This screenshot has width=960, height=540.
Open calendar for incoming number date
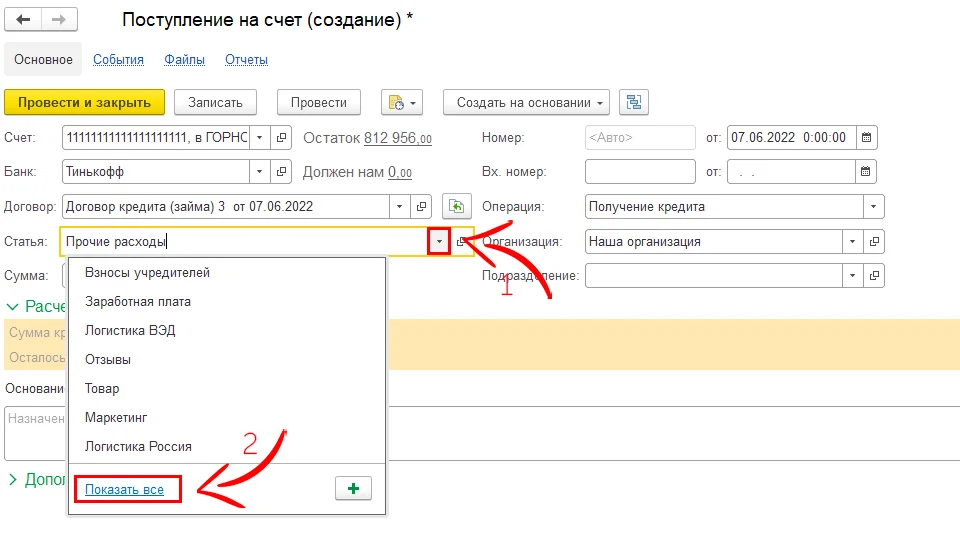click(x=866, y=172)
